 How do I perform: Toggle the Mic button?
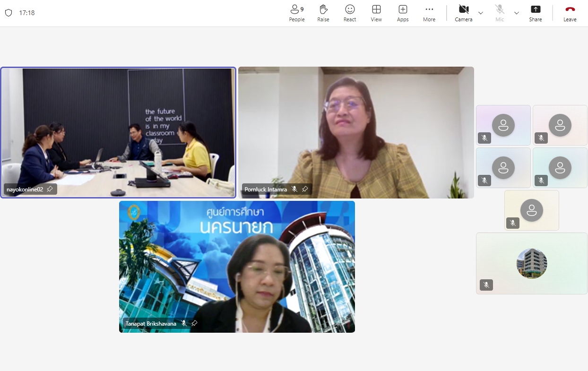click(500, 13)
